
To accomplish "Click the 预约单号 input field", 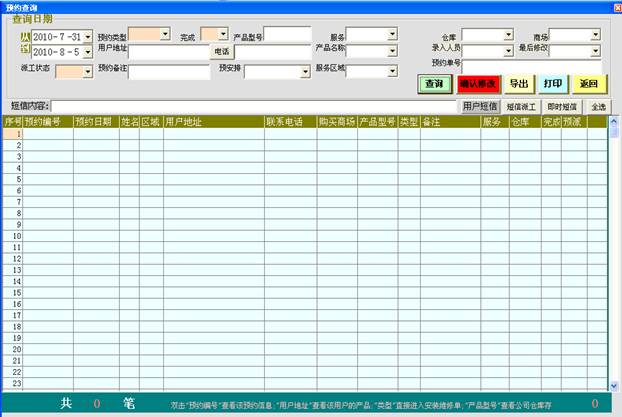I will [x=532, y=66].
